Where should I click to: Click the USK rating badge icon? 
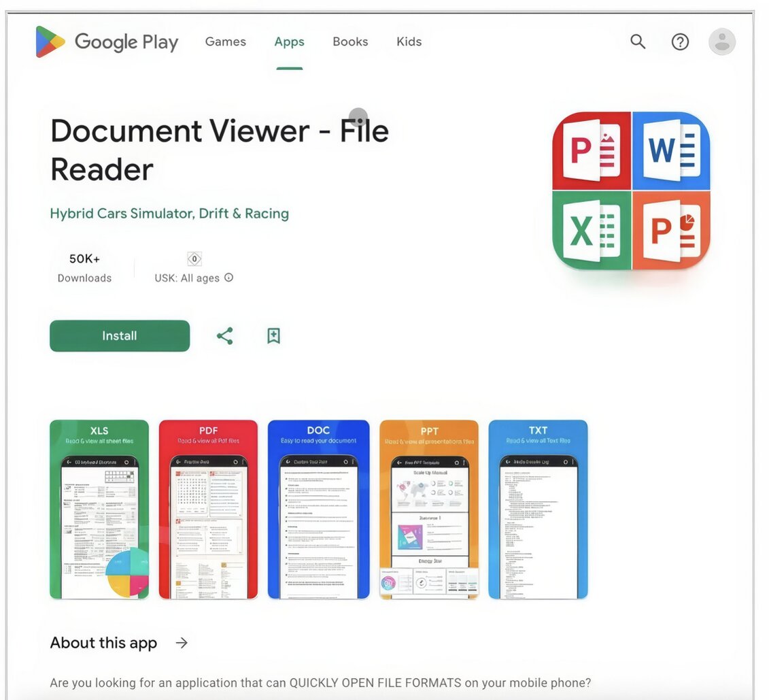click(x=194, y=259)
